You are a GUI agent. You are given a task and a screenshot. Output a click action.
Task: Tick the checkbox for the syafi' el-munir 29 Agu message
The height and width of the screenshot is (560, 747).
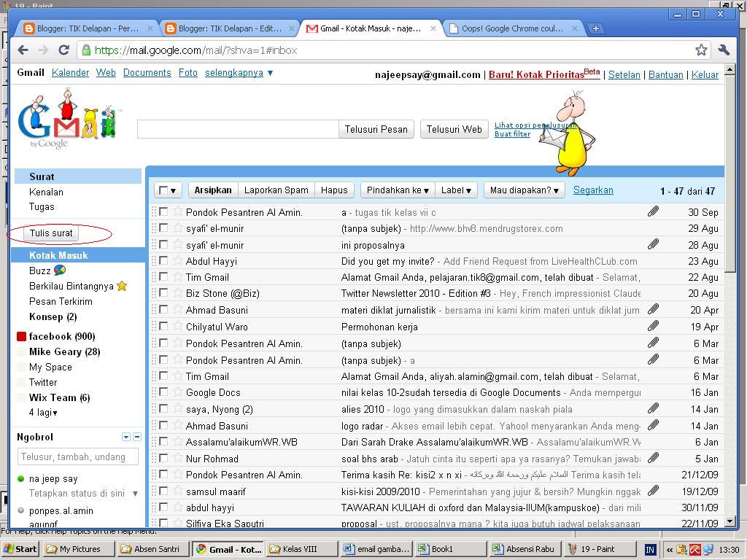[163, 227]
